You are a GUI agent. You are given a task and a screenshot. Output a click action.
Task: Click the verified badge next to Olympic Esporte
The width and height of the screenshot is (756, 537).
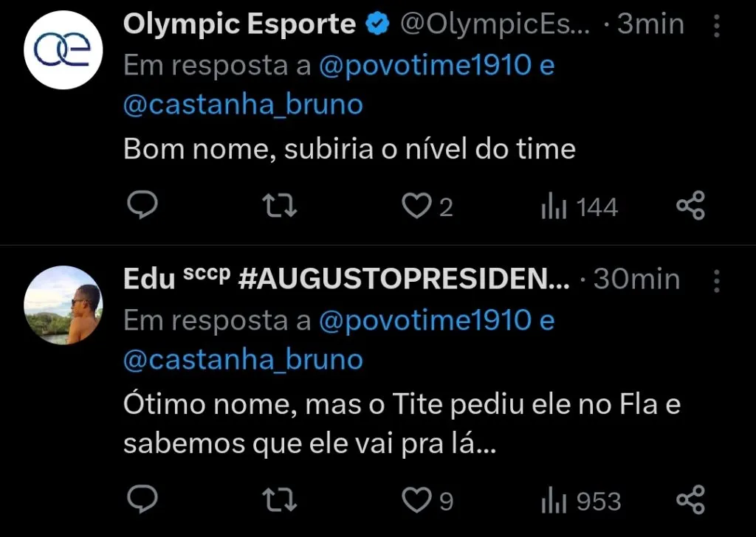click(x=377, y=22)
